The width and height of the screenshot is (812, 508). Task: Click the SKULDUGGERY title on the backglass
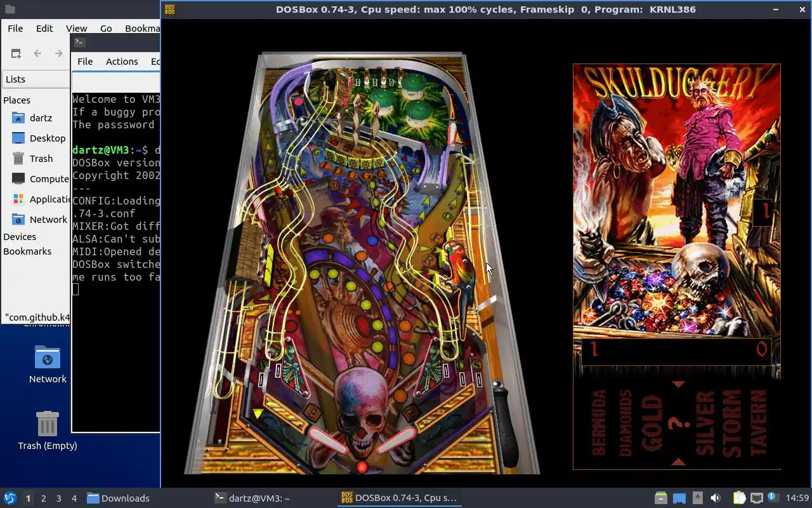[674, 83]
